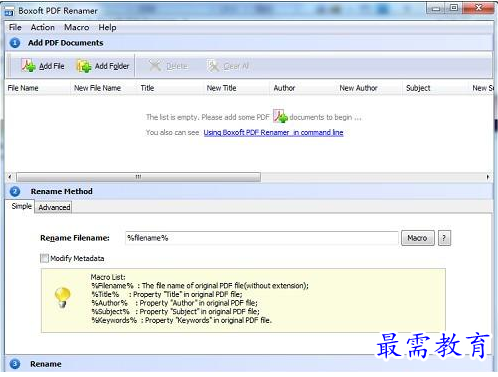Click the Title column header
Screen dimensions: 498x377
coord(171,88)
